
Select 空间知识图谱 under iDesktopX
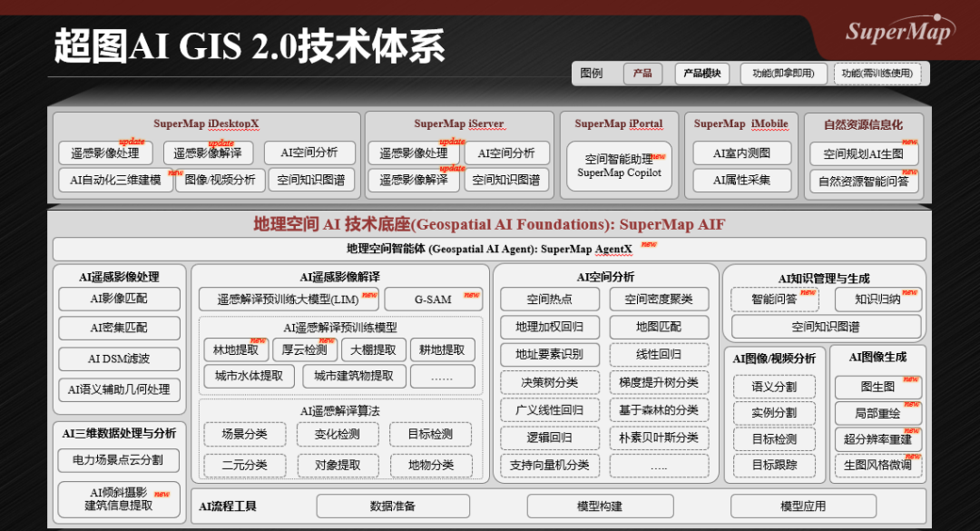coord(311,180)
